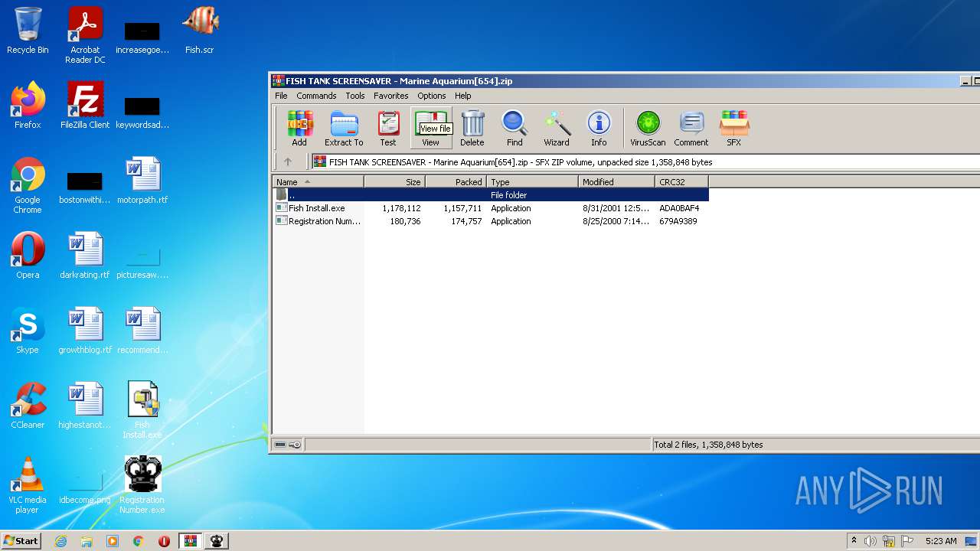Open Fish Install.exe desktop icon
This screenshot has height=551, width=980.
pyautogui.click(x=142, y=410)
